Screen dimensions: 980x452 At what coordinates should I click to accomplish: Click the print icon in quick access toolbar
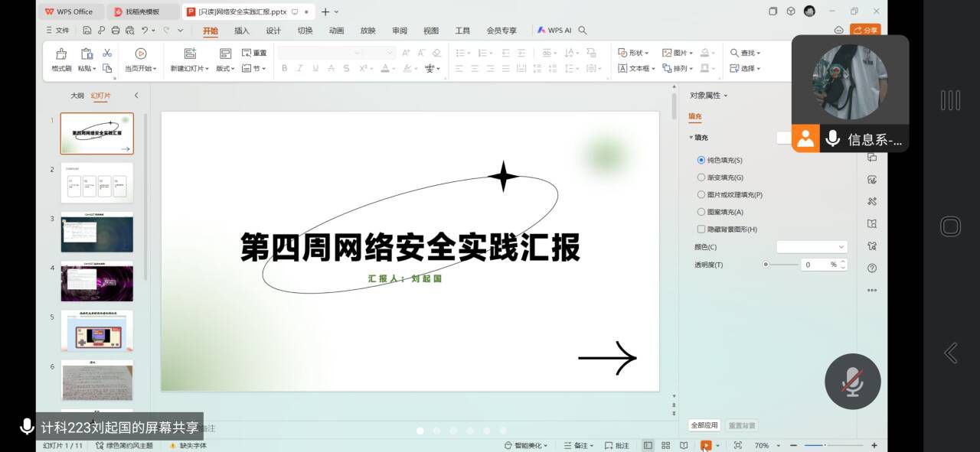tap(115, 31)
